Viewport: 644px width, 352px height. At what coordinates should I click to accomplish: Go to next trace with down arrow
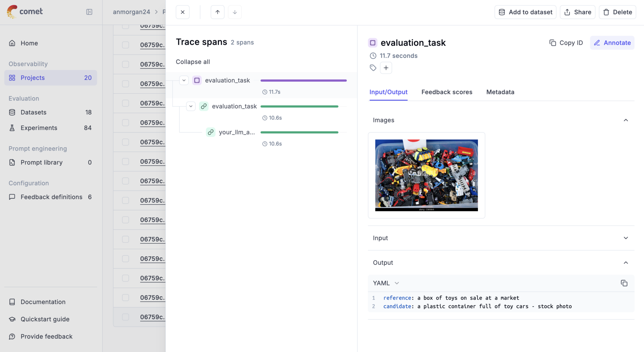(235, 12)
